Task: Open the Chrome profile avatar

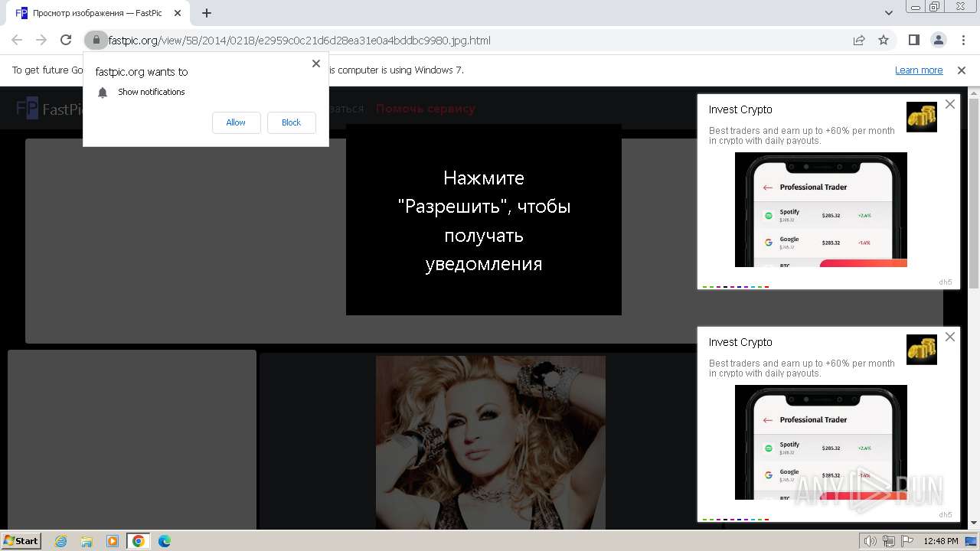Action: (x=938, y=41)
